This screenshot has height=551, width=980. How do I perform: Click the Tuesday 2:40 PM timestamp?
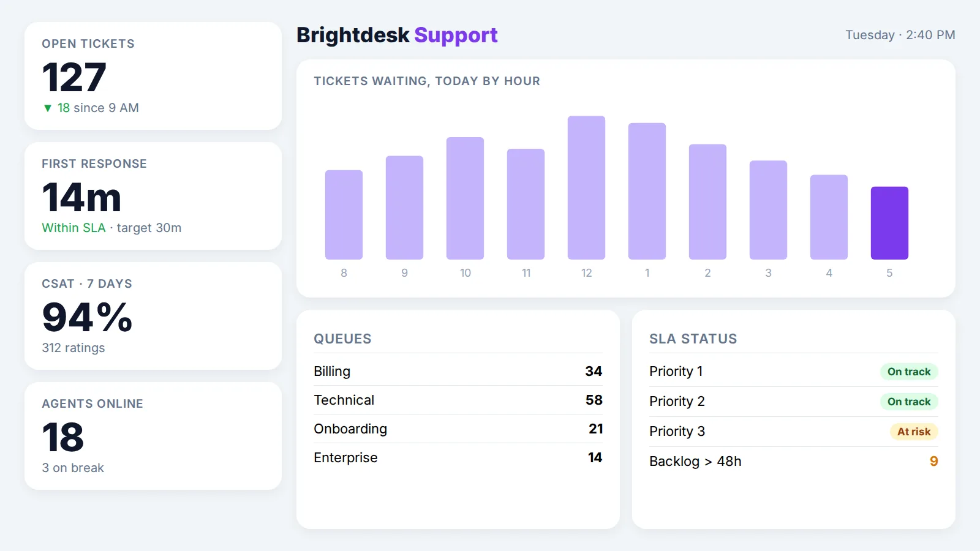point(900,35)
